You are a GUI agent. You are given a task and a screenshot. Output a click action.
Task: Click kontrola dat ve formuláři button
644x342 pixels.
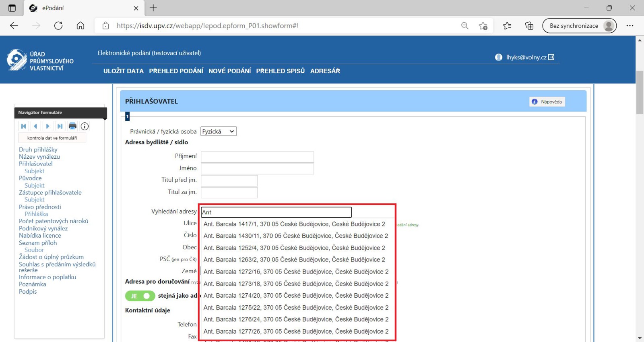[x=52, y=138]
